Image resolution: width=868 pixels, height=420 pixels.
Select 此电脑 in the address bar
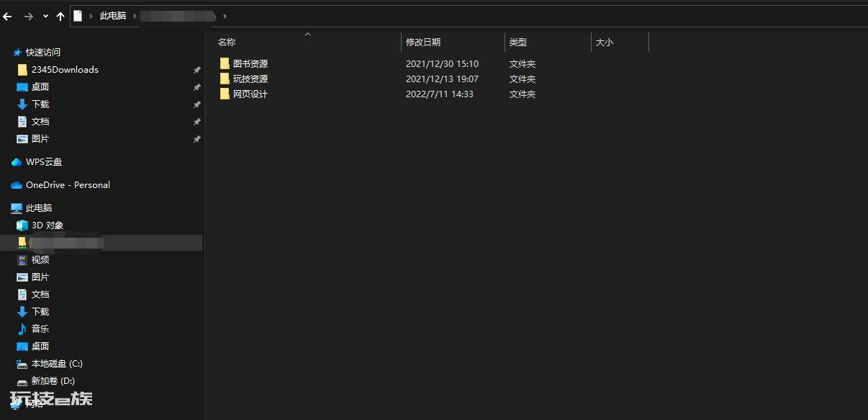tap(113, 16)
